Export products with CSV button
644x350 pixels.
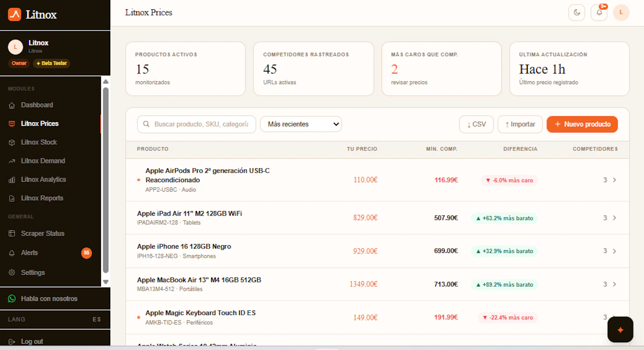click(x=477, y=124)
